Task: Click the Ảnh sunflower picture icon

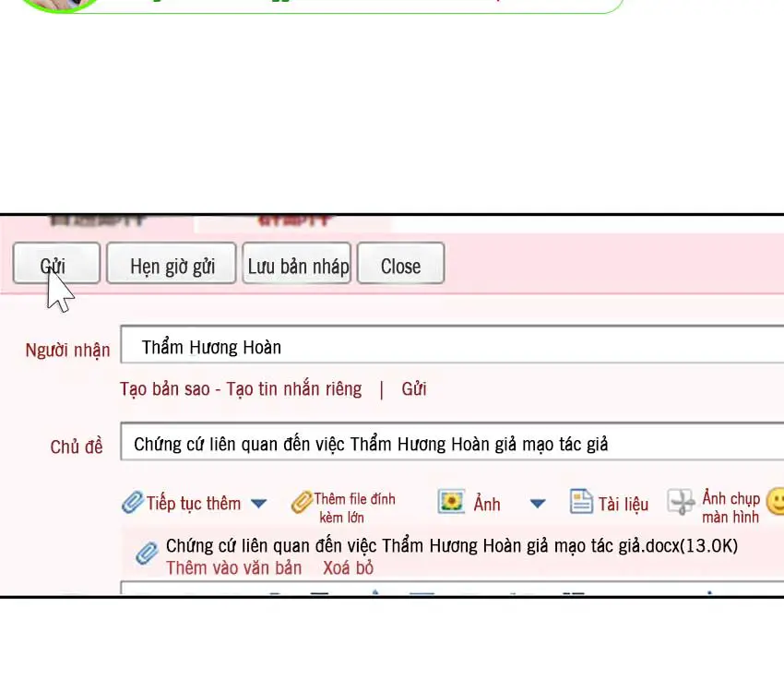Action: (451, 502)
